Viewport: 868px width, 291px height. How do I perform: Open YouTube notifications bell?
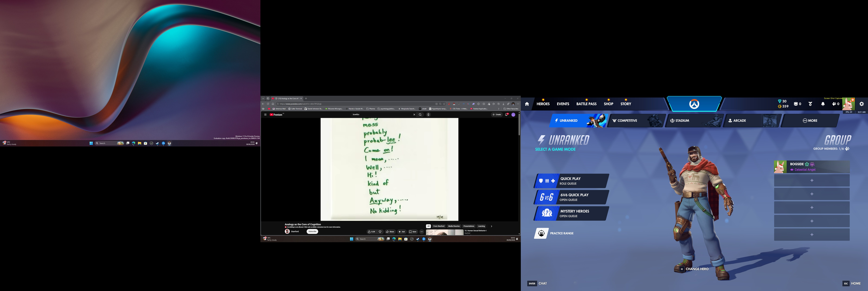click(x=506, y=114)
